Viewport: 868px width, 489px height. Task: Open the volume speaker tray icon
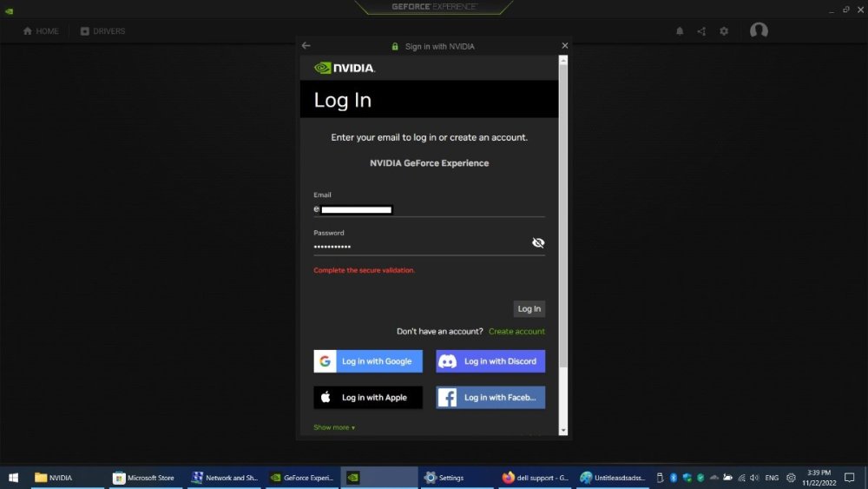(x=754, y=478)
